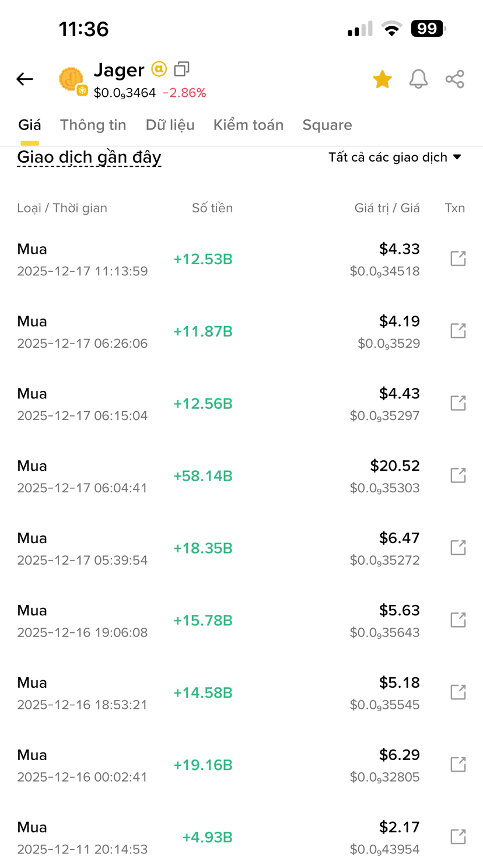This screenshot has width=483, height=868.
Task: Select the Giá tab
Action: pos(30,125)
